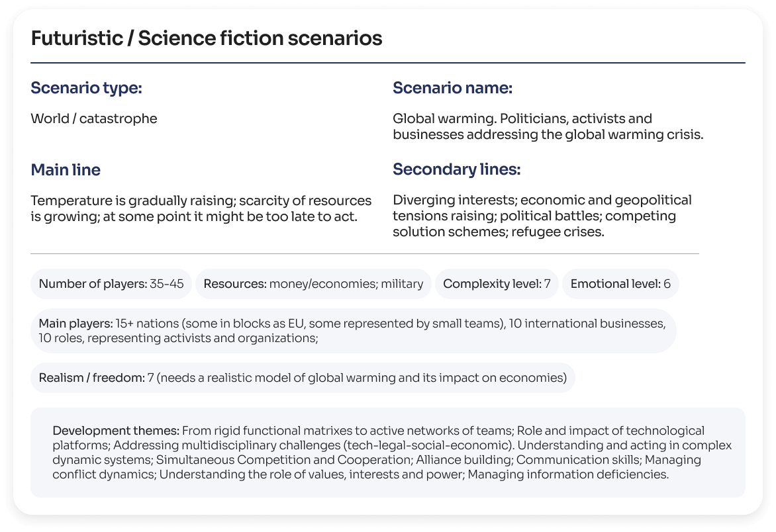Click the 'Secondary lines:' heading

(x=456, y=170)
